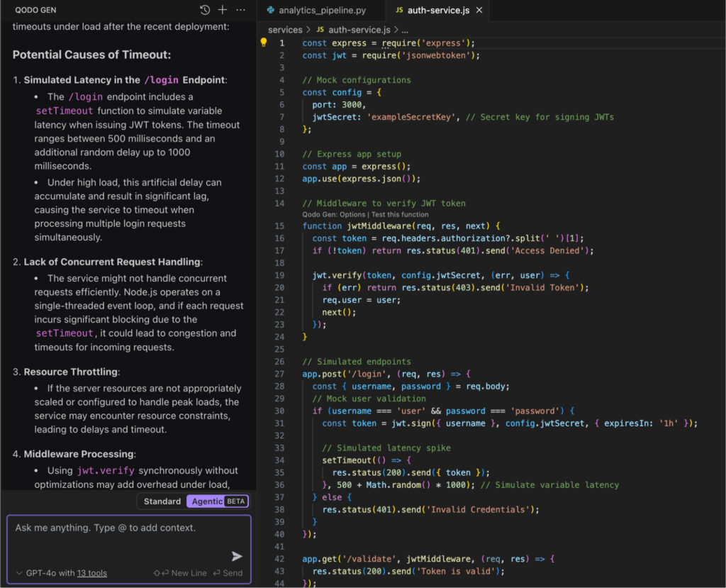Screen dimensions: 726x588
Task: Open Qodo Gen more actions menu
Action: pyautogui.click(x=241, y=10)
